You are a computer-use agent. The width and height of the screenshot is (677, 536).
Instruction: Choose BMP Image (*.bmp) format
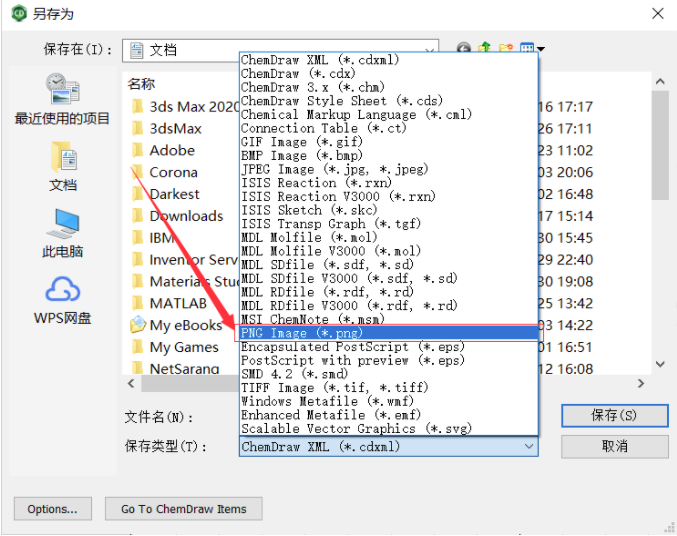(x=389, y=155)
